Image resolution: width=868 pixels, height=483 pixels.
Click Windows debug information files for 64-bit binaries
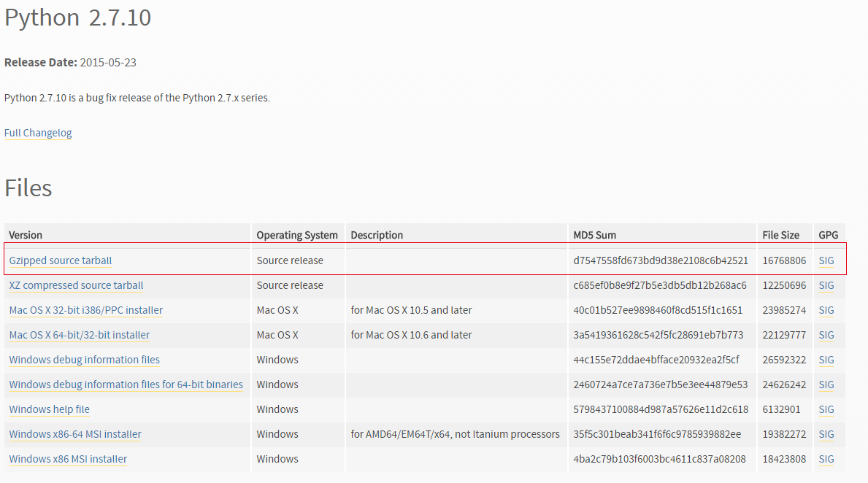[x=126, y=385]
